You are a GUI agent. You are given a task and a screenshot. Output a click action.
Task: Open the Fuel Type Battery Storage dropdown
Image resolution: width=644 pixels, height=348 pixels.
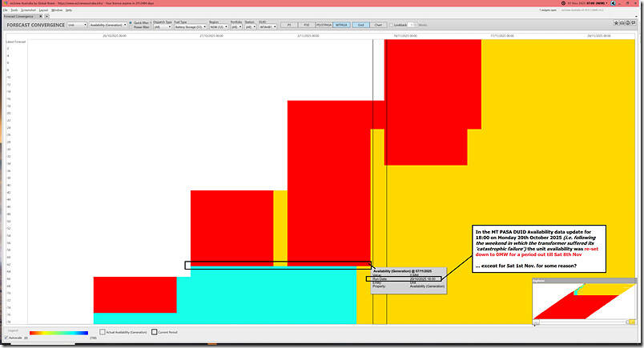(x=190, y=26)
